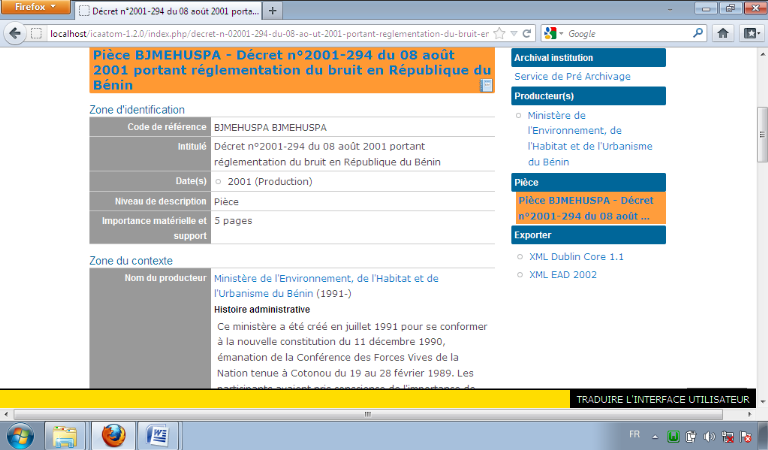Click 'BJMEHUSPA BJMEHUSPA' reference code value

coord(270,127)
